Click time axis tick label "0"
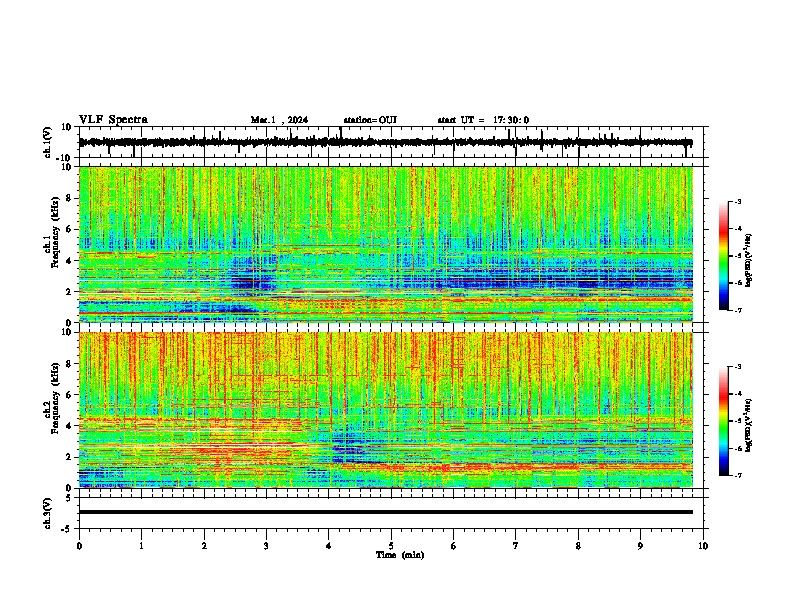This screenshot has height=612, width=792. [79, 546]
